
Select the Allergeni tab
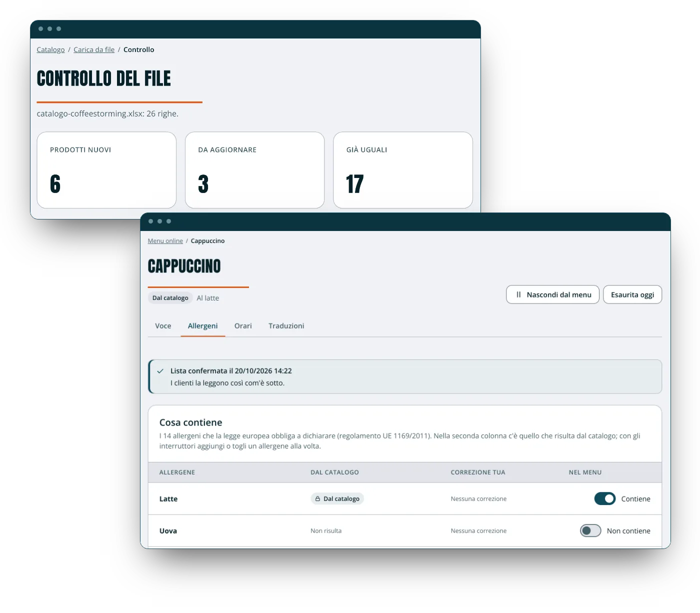[x=202, y=326]
